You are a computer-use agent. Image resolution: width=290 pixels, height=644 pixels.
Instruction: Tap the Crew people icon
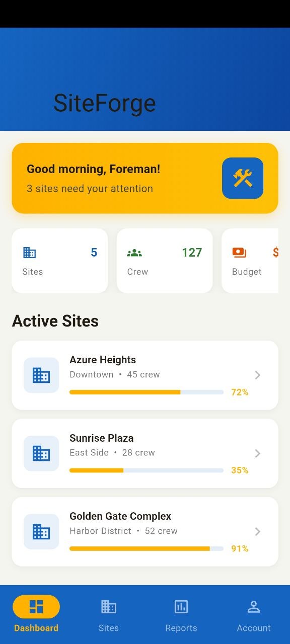coord(134,252)
